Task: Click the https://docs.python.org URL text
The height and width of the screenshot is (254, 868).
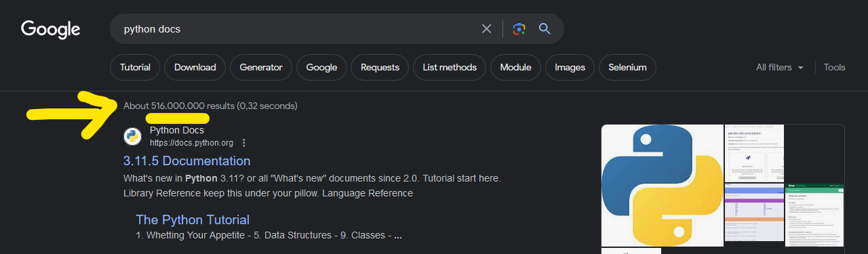Action: [x=191, y=143]
